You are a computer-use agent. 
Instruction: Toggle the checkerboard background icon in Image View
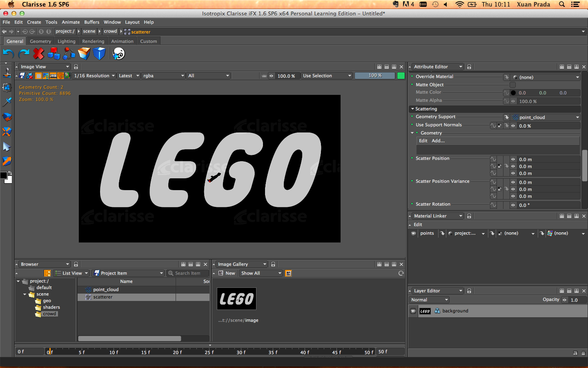point(38,76)
